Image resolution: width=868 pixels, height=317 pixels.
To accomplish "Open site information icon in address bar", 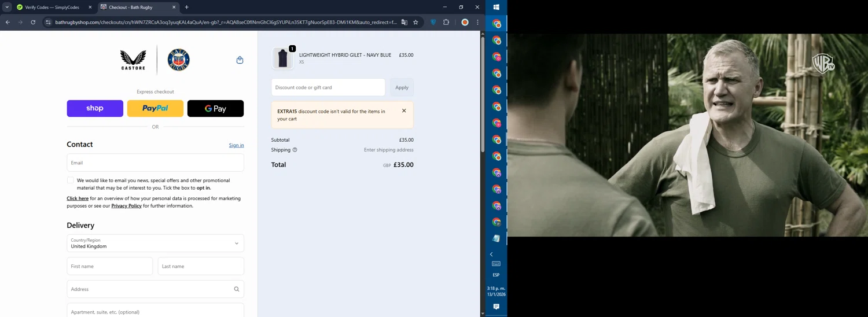I will pos(49,22).
